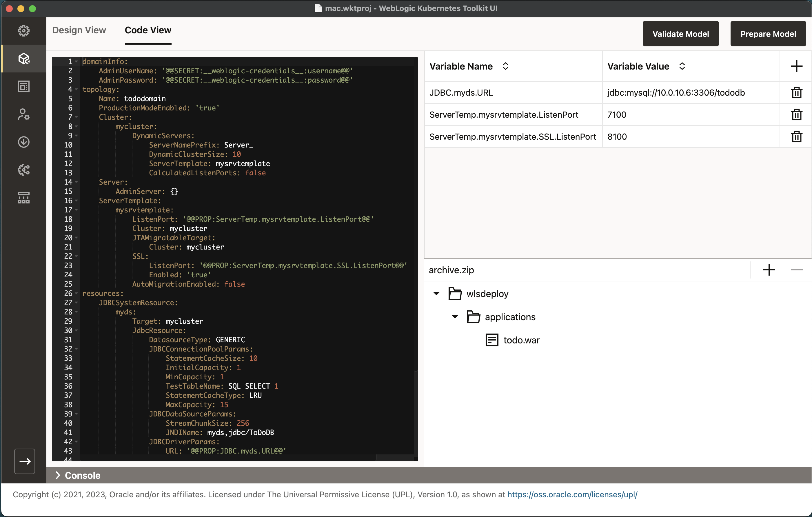812x517 pixels.
Task: Open the oss.oracle.com UPL license link
Action: coord(572,494)
